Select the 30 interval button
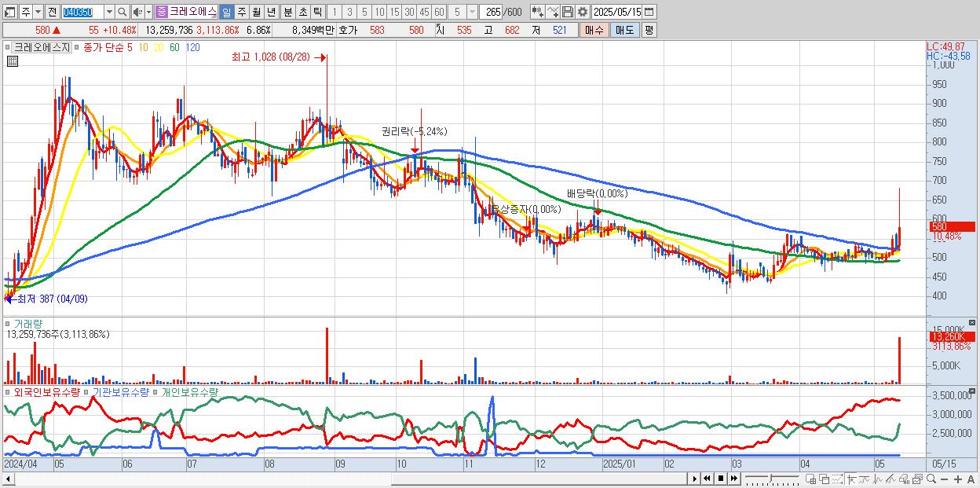Image resolution: width=980 pixels, height=488 pixels. [x=409, y=12]
